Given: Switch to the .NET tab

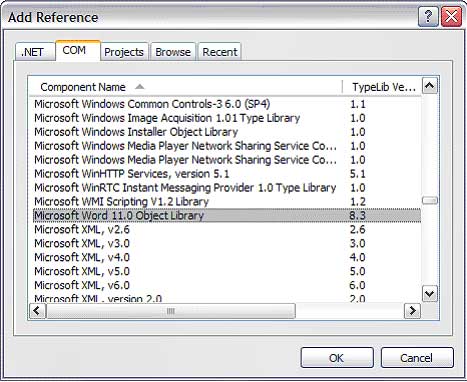Looking at the screenshot, I should pos(35,52).
